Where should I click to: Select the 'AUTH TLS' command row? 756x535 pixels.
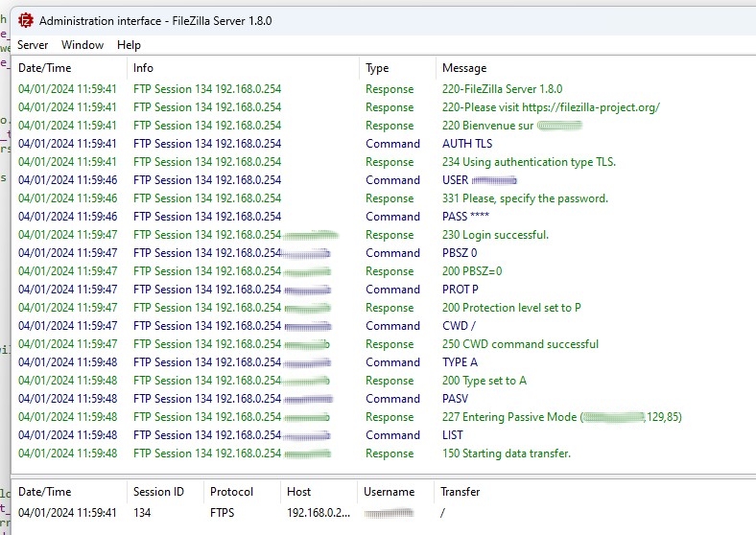pyautogui.click(x=467, y=144)
